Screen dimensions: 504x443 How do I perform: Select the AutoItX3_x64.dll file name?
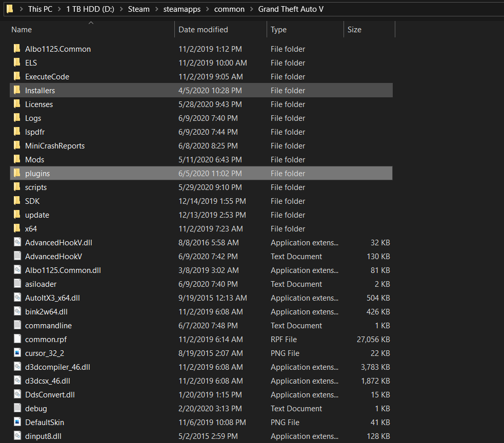point(52,298)
